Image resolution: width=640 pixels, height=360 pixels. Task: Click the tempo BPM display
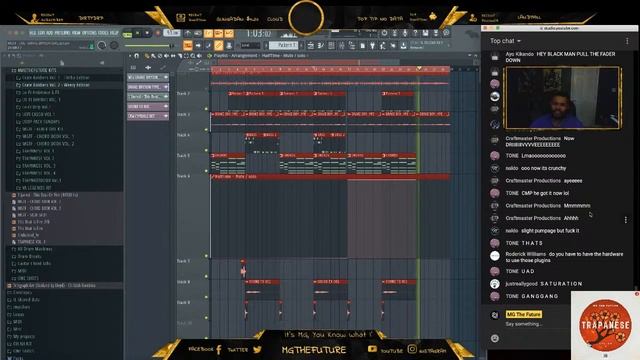pos(172,33)
